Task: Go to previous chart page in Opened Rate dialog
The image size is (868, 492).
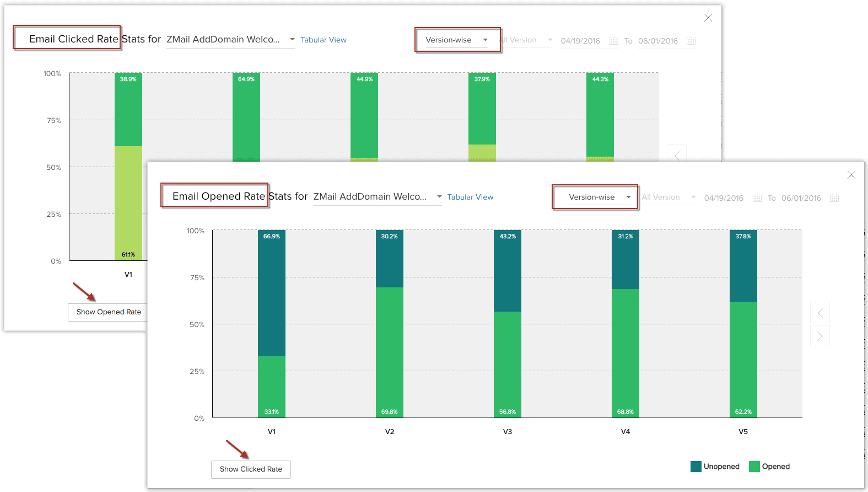Action: click(820, 313)
